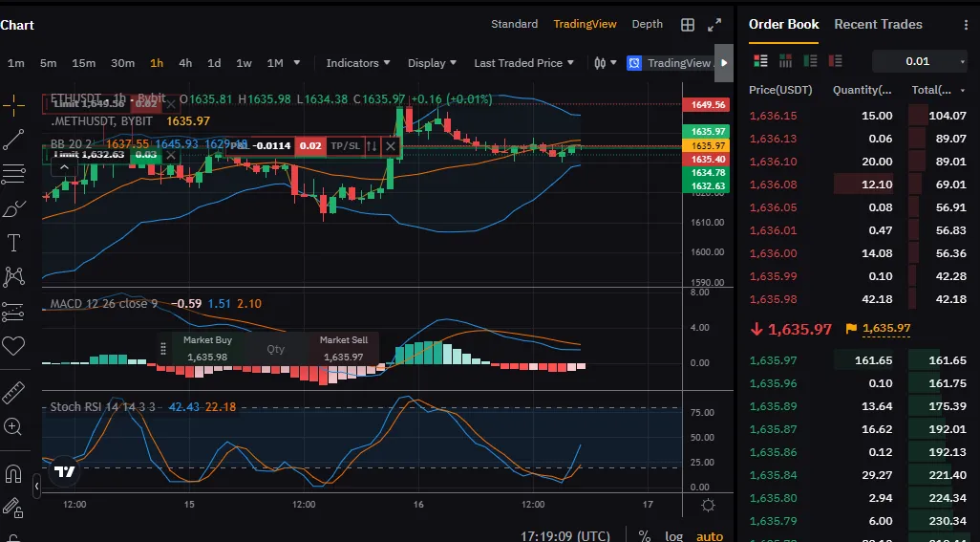
Task: Open the XABCD pattern tool
Action: click(x=13, y=276)
